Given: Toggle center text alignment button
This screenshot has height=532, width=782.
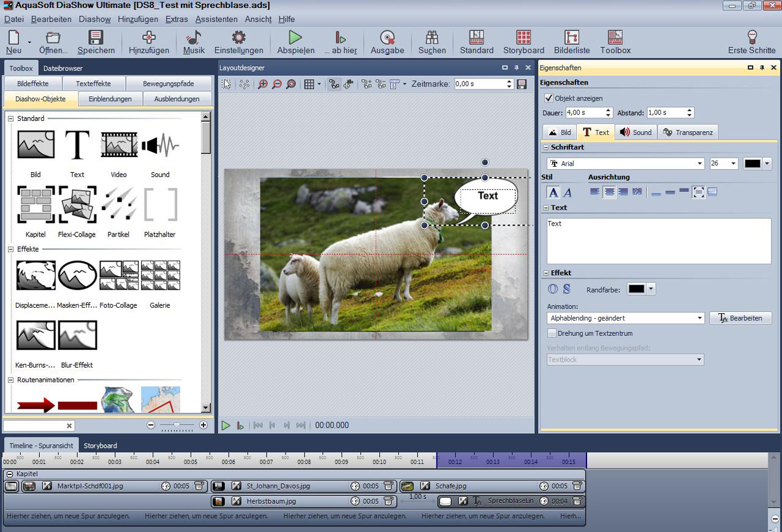Looking at the screenshot, I should pos(609,192).
